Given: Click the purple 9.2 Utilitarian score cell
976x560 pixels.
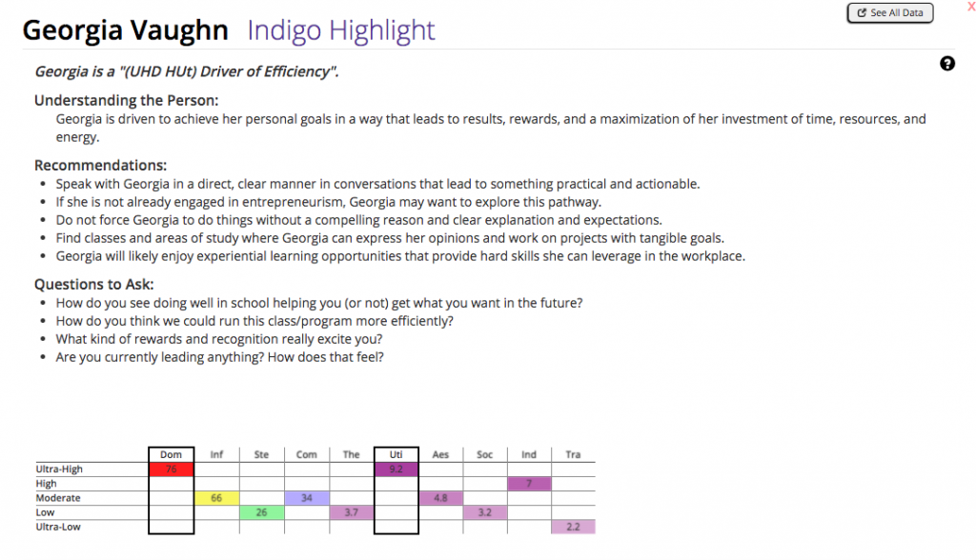Looking at the screenshot, I should (x=396, y=469).
